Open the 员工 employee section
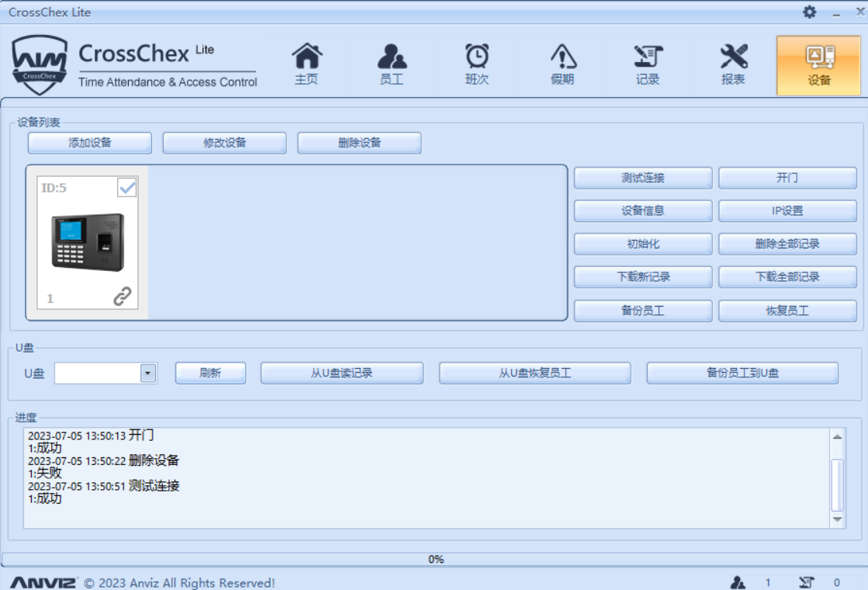Viewport: 868px width, 590px height. pyautogui.click(x=392, y=64)
